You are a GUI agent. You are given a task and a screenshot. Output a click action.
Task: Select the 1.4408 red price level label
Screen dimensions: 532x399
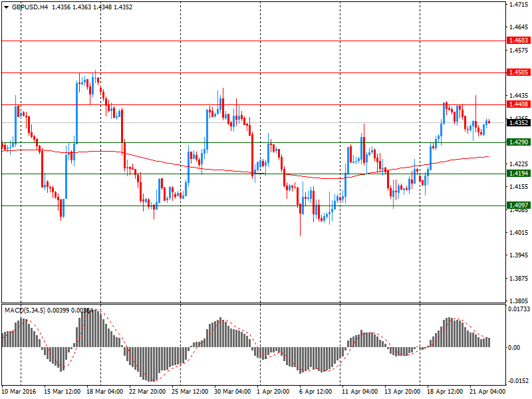click(x=519, y=104)
